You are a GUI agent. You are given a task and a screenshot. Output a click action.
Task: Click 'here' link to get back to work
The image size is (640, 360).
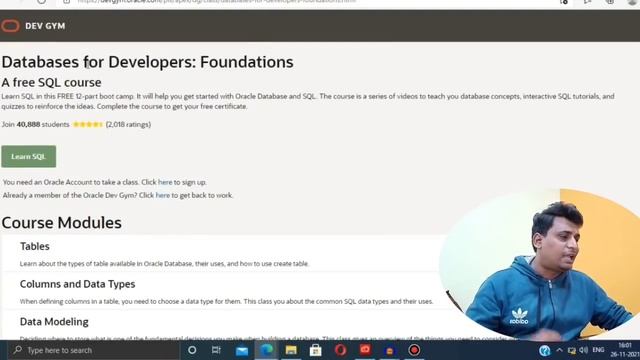pyautogui.click(x=162, y=195)
